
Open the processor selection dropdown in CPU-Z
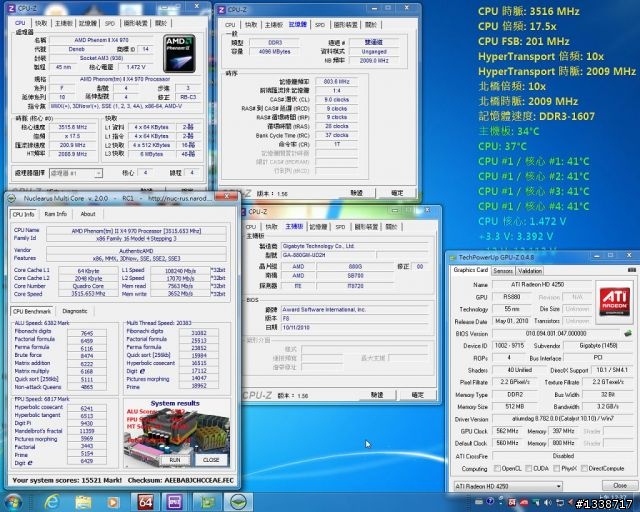click(x=76, y=174)
